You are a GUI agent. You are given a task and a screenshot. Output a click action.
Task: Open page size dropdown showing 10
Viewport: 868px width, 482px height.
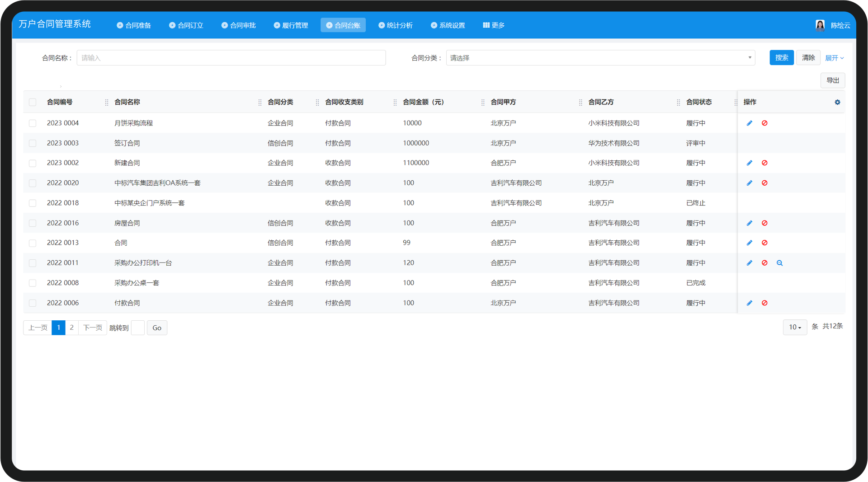click(795, 327)
